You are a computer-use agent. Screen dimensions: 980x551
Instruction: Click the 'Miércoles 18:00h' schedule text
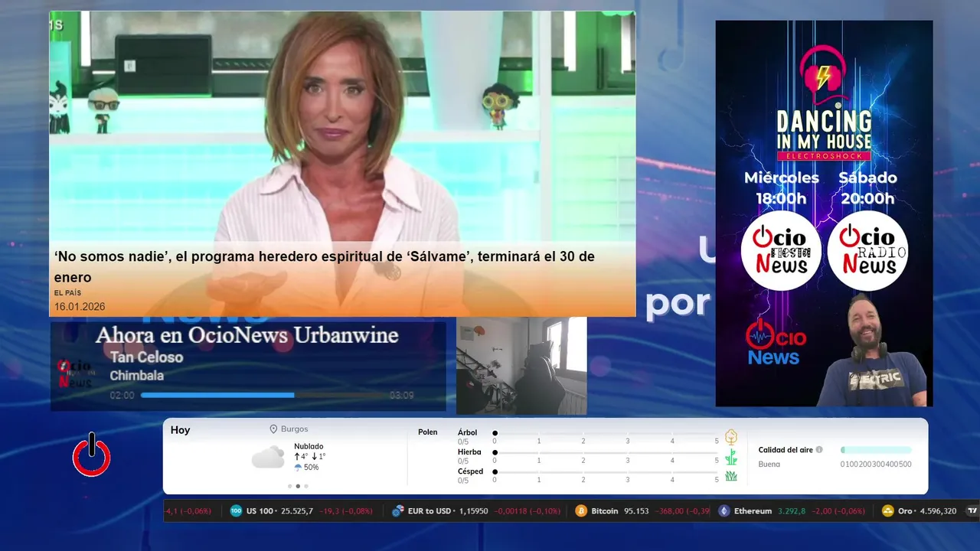click(781, 188)
